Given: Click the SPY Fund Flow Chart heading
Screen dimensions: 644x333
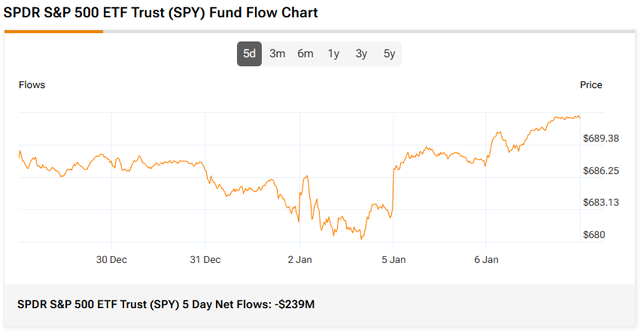Looking at the screenshot, I should (161, 13).
